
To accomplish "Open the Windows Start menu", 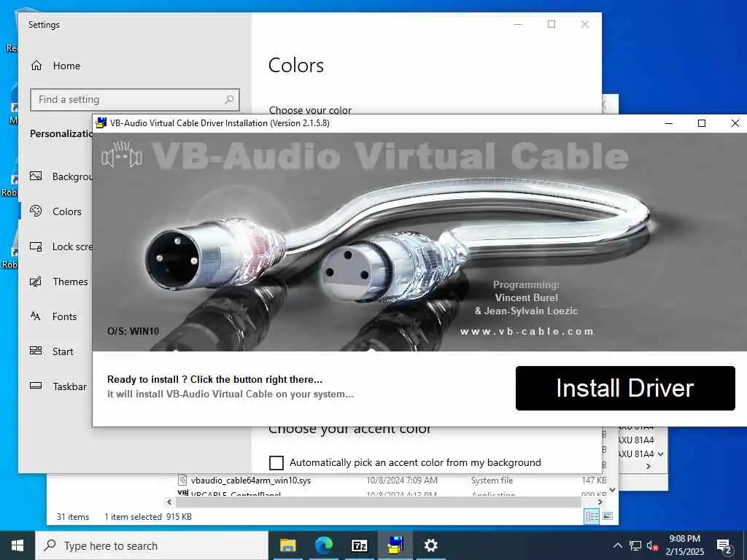I will (18, 545).
